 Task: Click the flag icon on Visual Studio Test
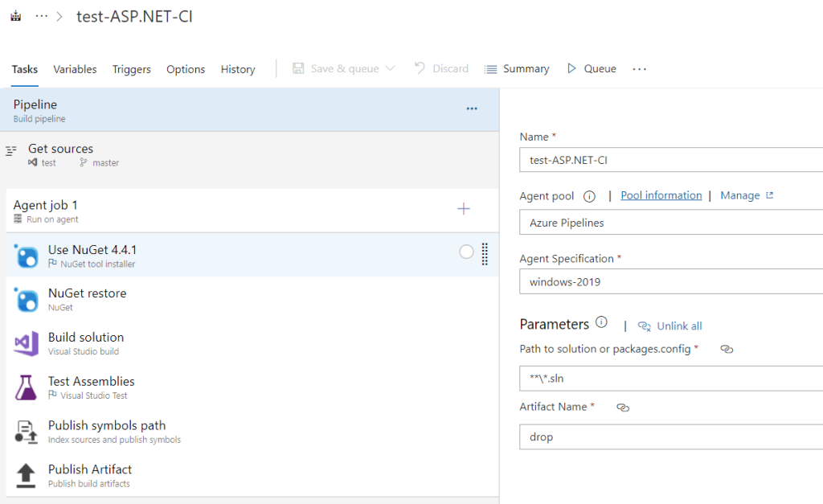click(x=52, y=395)
